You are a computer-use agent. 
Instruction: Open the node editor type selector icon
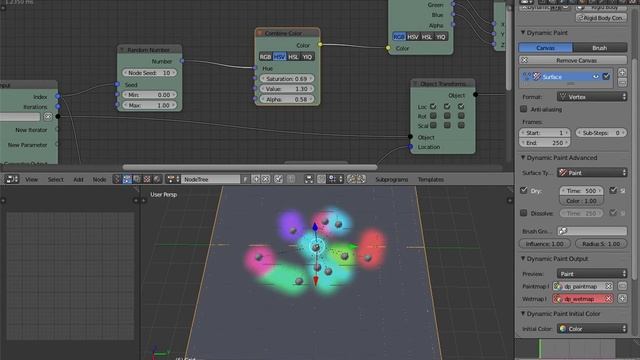(12, 179)
